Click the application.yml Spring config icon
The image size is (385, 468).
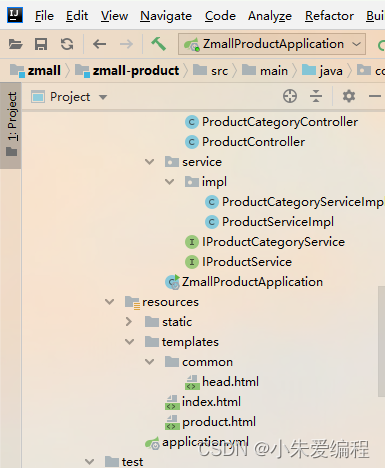[152, 443]
